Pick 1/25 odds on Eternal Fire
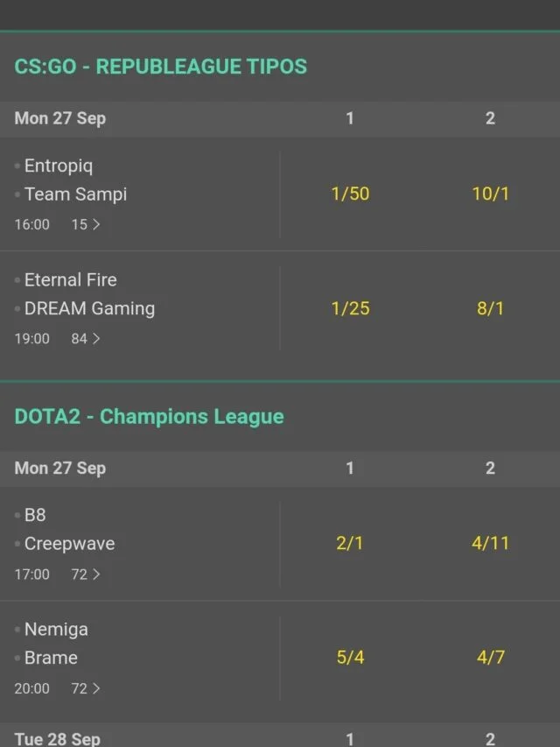This screenshot has width=560, height=747. [x=350, y=308]
